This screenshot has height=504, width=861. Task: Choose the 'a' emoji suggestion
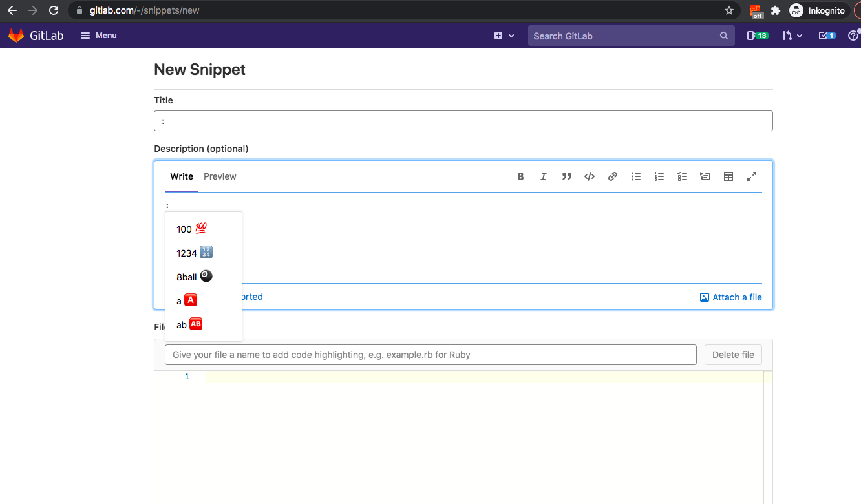tap(204, 300)
